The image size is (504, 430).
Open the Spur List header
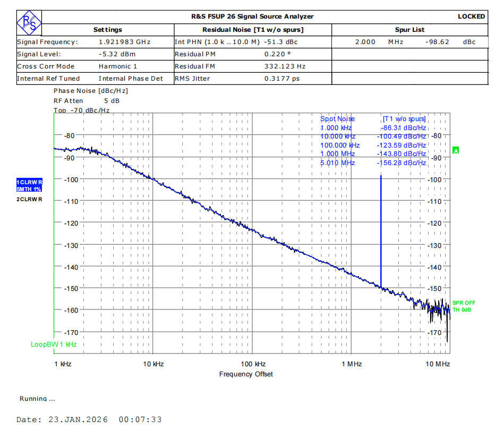tap(409, 30)
